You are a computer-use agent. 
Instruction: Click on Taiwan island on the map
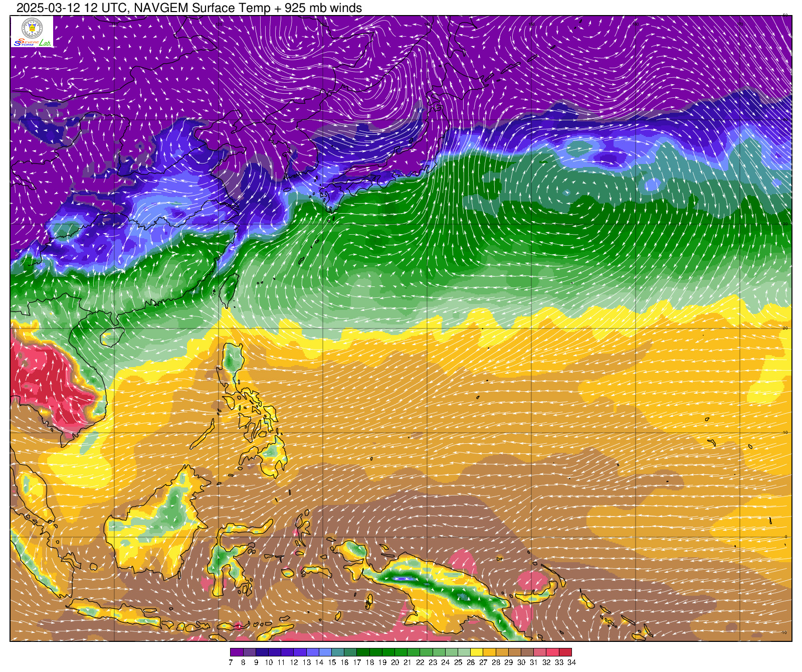tap(230, 290)
